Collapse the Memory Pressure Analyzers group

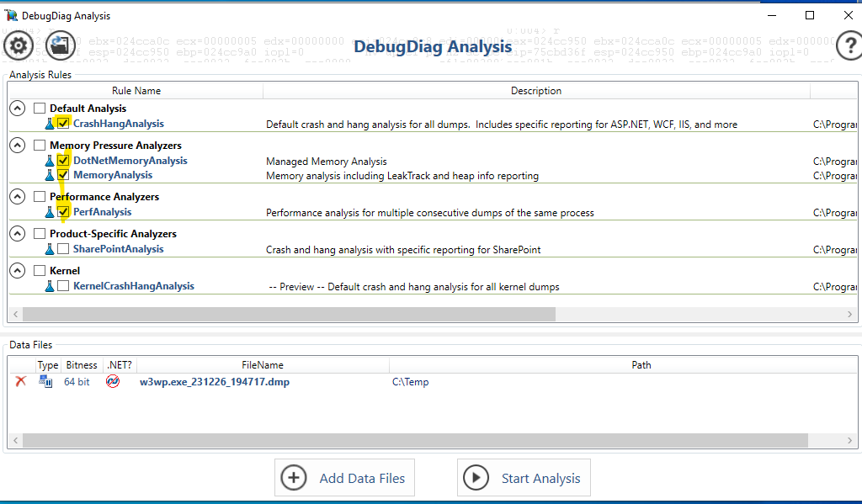(x=18, y=145)
